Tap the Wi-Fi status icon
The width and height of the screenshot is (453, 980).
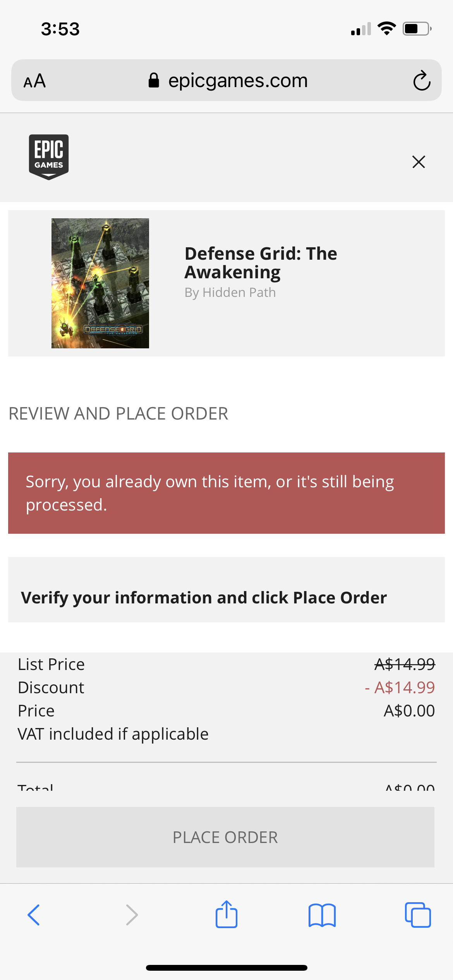pyautogui.click(x=386, y=29)
